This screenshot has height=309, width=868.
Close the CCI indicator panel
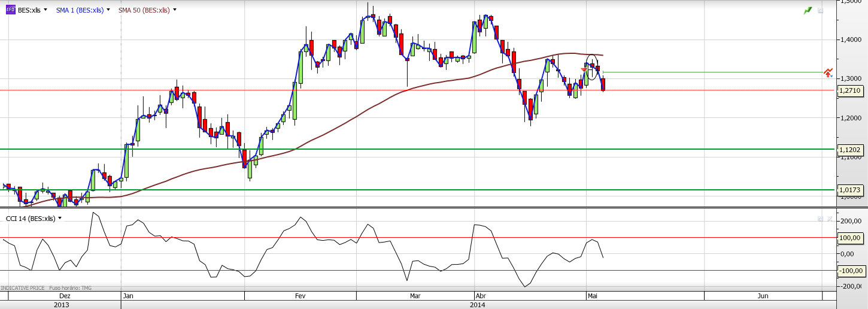[x=829, y=219]
